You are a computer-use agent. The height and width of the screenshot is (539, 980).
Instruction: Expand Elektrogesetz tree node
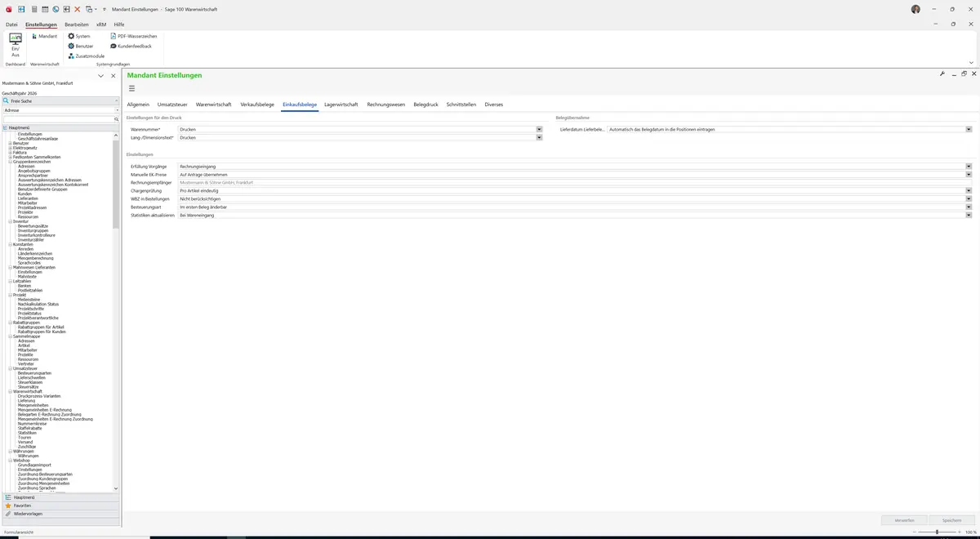pos(11,148)
